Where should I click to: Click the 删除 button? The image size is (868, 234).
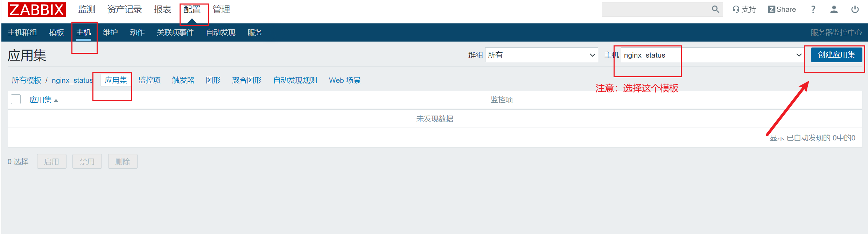tap(123, 161)
